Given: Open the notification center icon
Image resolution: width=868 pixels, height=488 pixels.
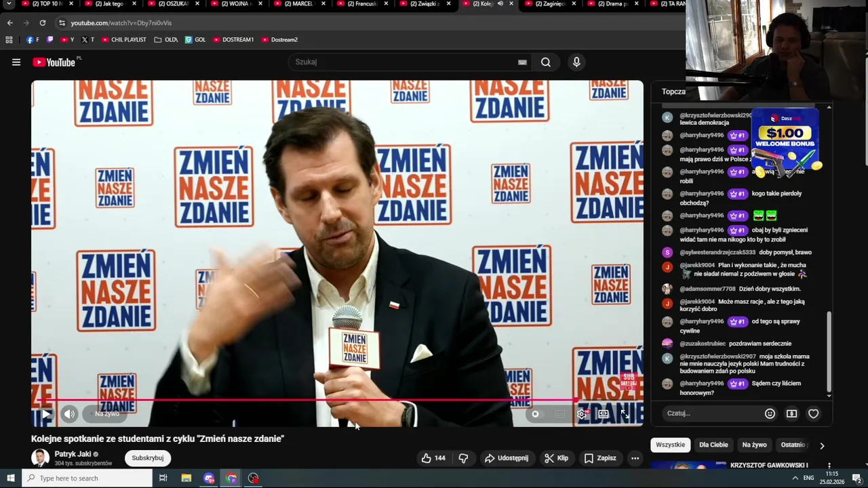Looking at the screenshot, I should [856, 478].
